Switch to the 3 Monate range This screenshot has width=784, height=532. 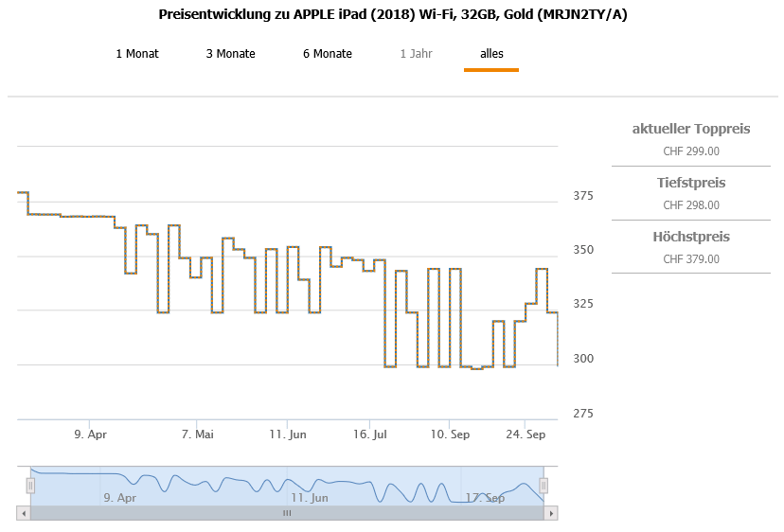230,54
